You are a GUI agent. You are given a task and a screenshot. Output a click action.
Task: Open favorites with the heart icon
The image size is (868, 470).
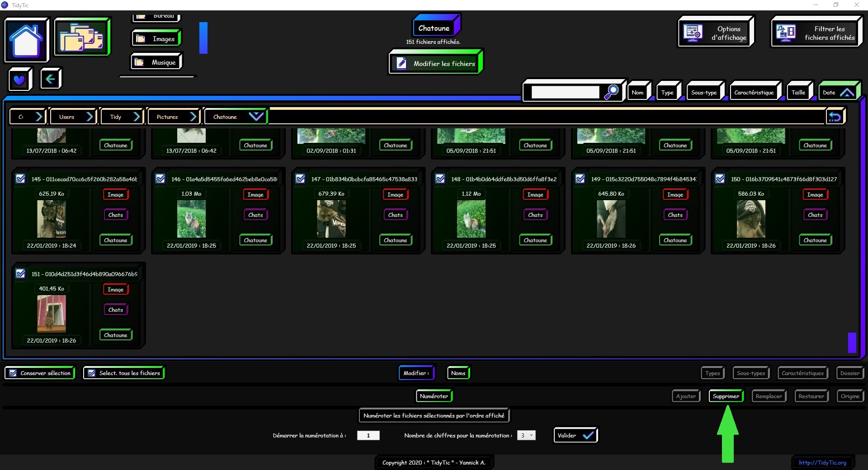point(19,80)
